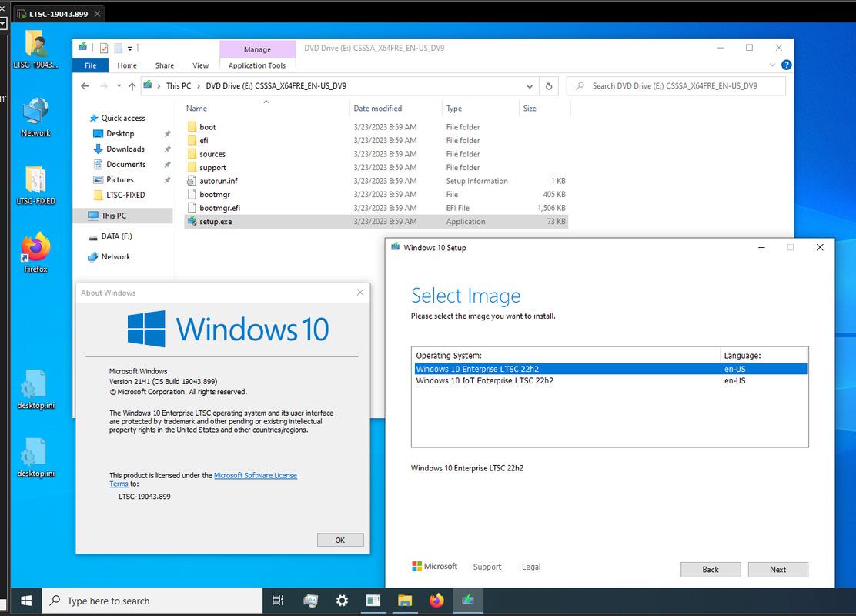Screen dimensions: 856x616
Task: Select Windows 10 IoT Enterprise LTSC 22h2
Action: [610, 380]
